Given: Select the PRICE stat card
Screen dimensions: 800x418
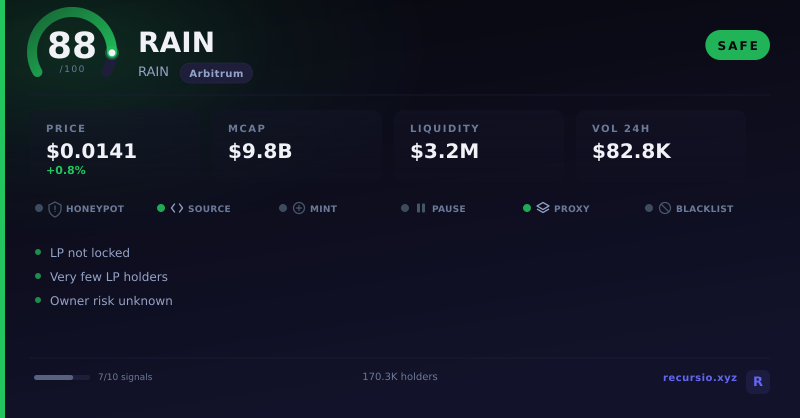Looking at the screenshot, I should (115, 145).
